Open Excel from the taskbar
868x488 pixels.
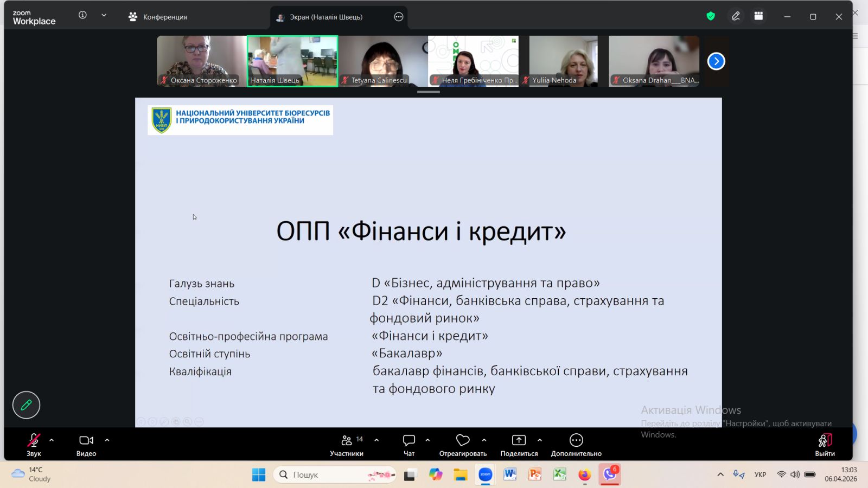pyautogui.click(x=560, y=475)
